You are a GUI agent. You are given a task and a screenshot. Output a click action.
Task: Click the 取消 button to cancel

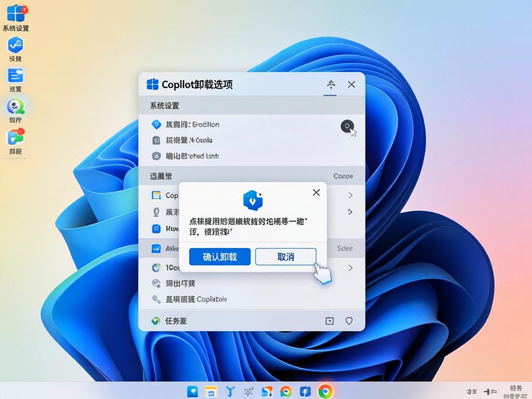pos(285,257)
